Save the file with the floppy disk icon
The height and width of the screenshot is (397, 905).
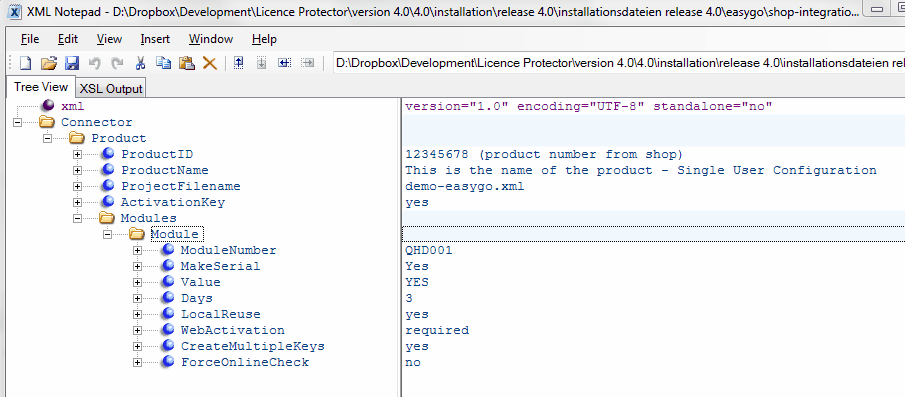pyautogui.click(x=72, y=63)
